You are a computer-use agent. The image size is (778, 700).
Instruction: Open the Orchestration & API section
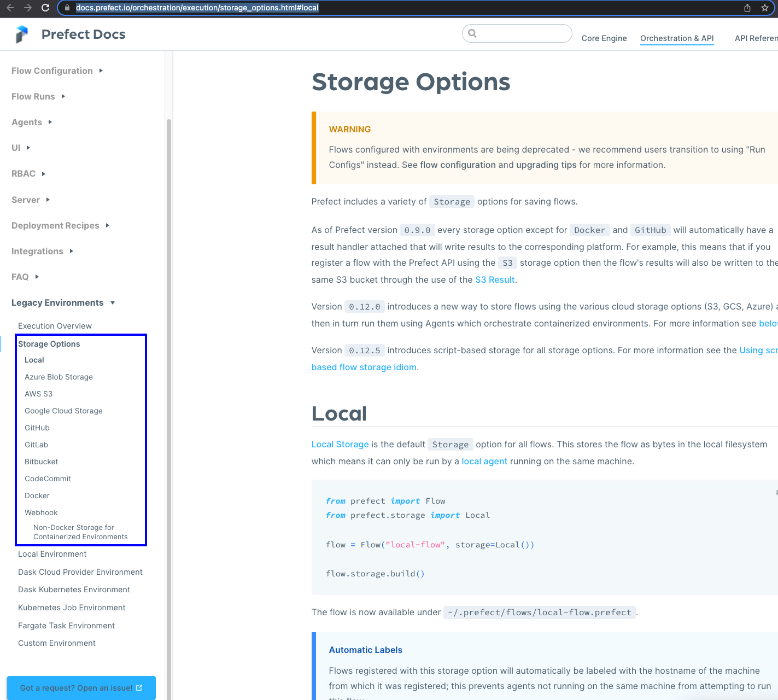point(677,38)
